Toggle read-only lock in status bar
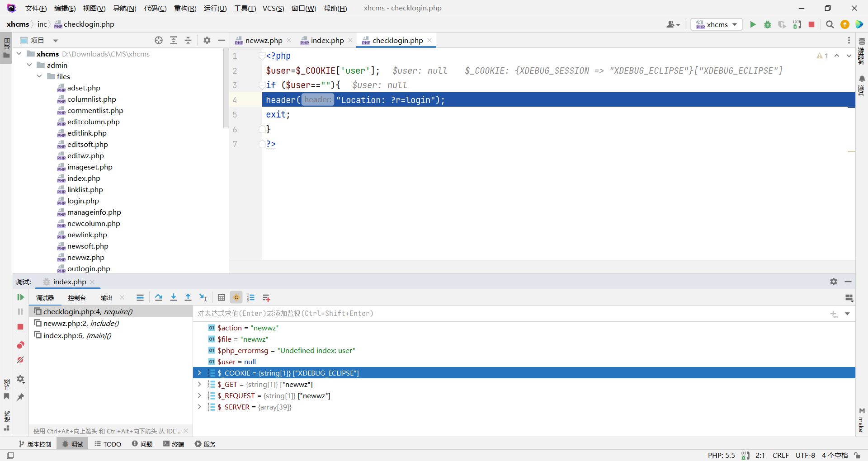 857,456
